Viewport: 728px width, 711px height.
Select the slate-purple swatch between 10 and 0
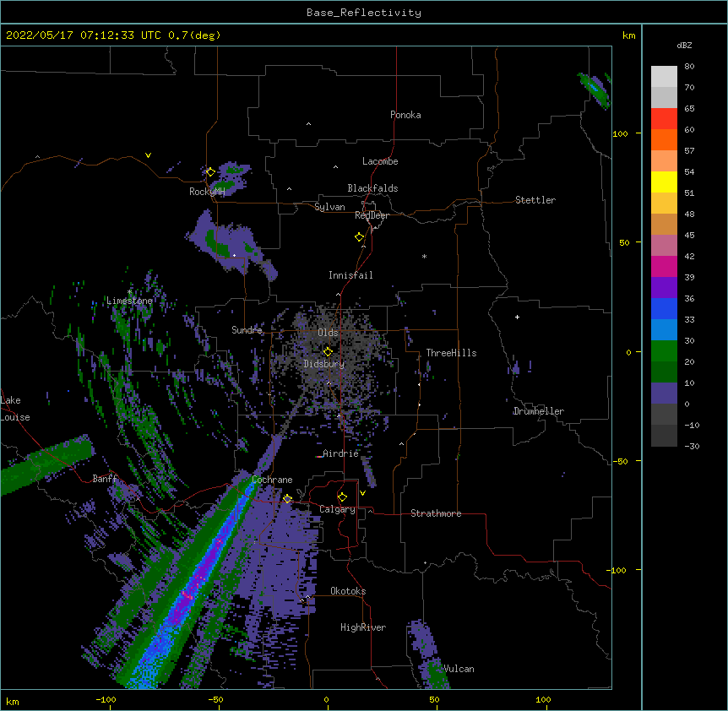click(x=664, y=393)
